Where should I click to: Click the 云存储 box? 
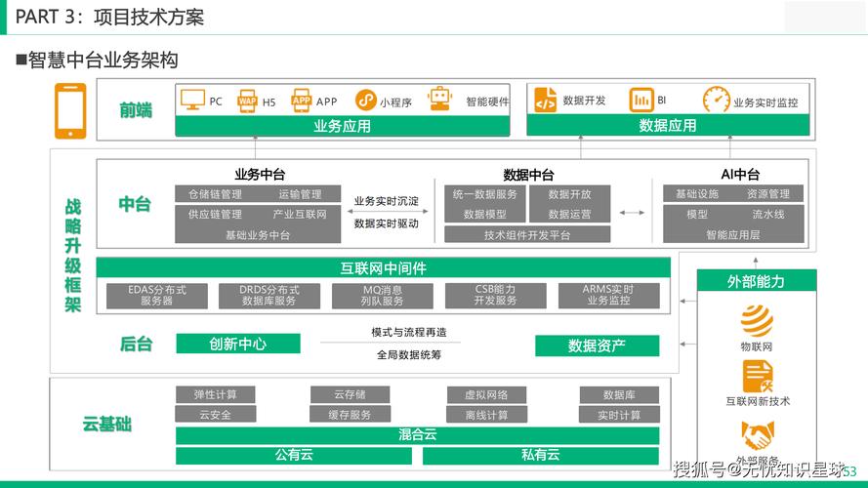[x=350, y=394]
